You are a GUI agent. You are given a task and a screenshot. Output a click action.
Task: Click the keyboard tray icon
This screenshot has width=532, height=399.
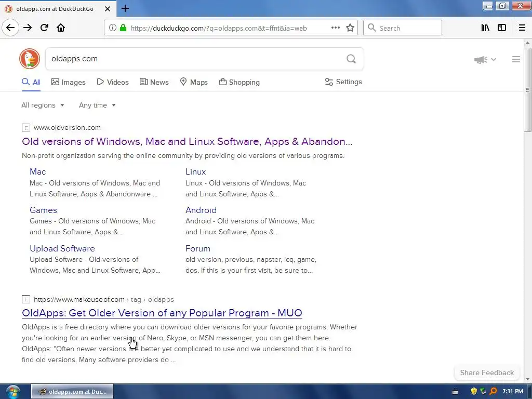[x=455, y=392]
